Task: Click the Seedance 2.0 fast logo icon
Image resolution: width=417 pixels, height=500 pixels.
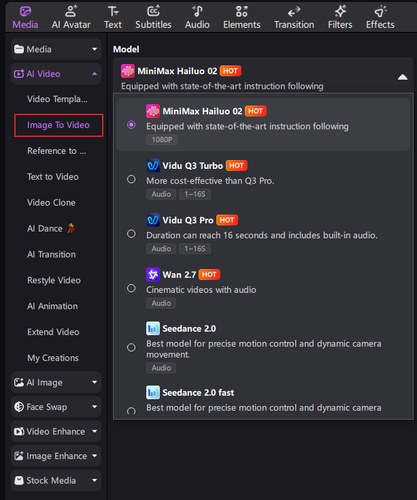Action: 153,392
